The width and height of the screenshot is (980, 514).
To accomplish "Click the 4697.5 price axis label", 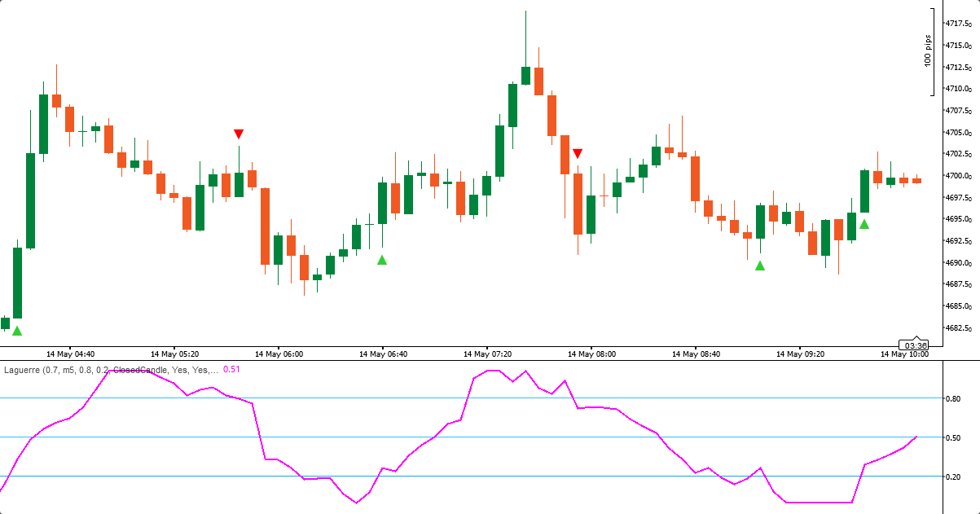I will 958,198.
